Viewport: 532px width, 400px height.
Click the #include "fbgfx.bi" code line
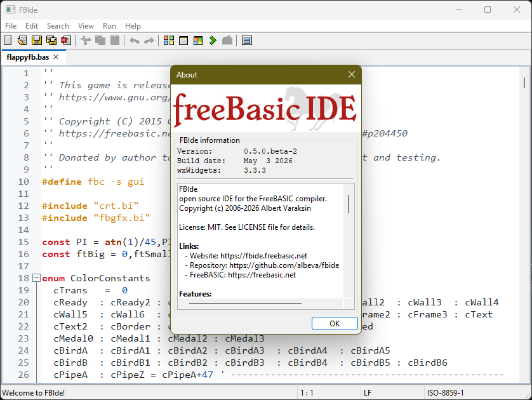pos(96,218)
